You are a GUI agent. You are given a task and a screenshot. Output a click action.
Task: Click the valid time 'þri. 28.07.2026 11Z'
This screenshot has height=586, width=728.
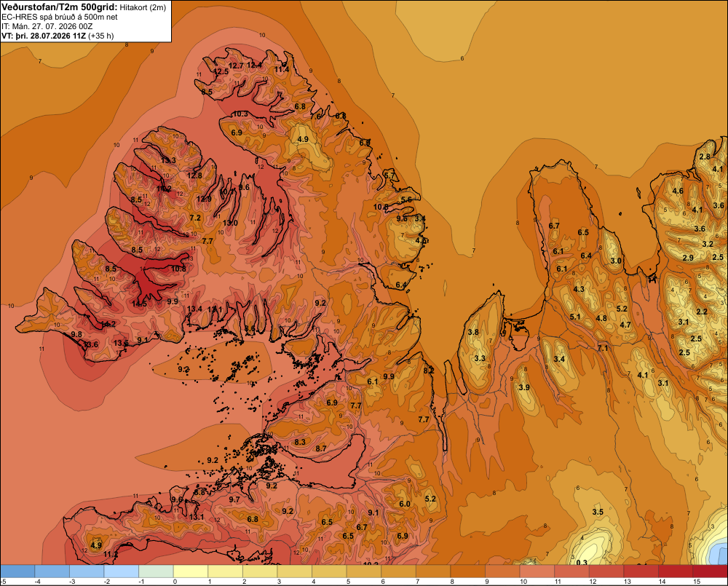tap(51, 36)
